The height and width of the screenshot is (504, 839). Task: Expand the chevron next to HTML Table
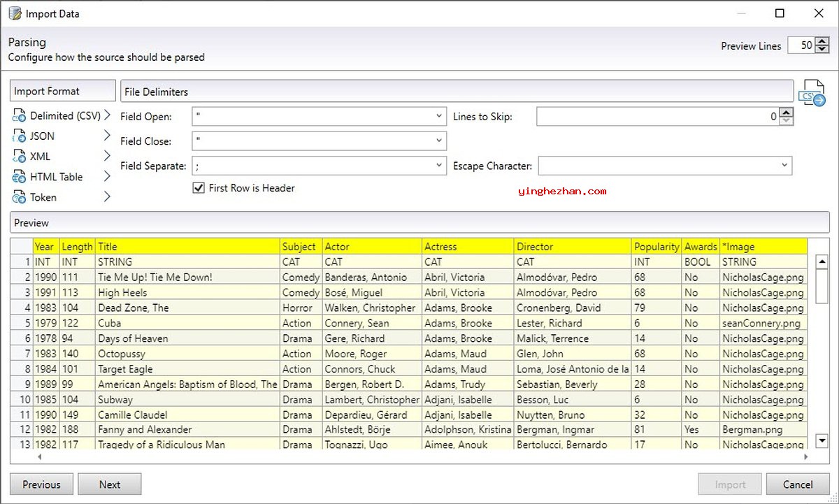[x=107, y=177]
